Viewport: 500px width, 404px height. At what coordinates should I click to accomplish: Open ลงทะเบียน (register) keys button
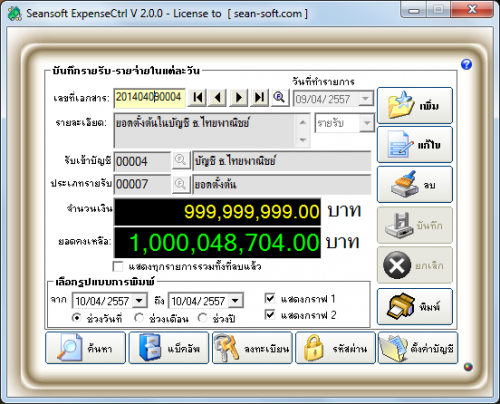(252, 348)
